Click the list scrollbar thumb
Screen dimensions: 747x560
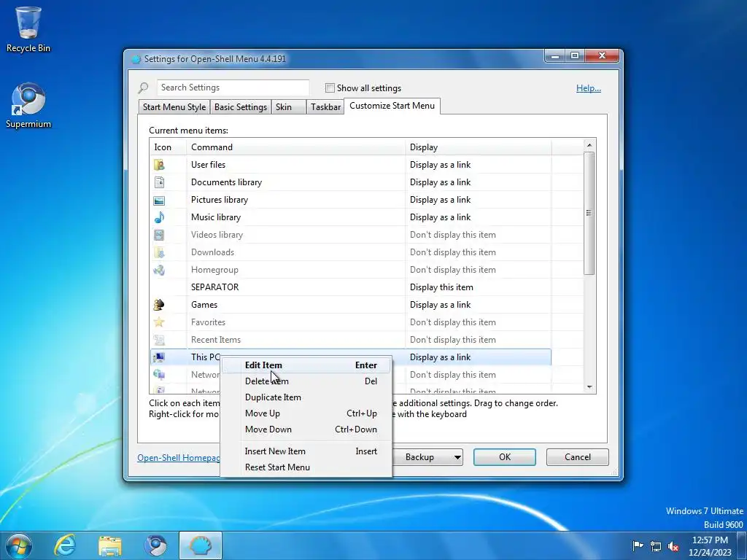(589, 213)
